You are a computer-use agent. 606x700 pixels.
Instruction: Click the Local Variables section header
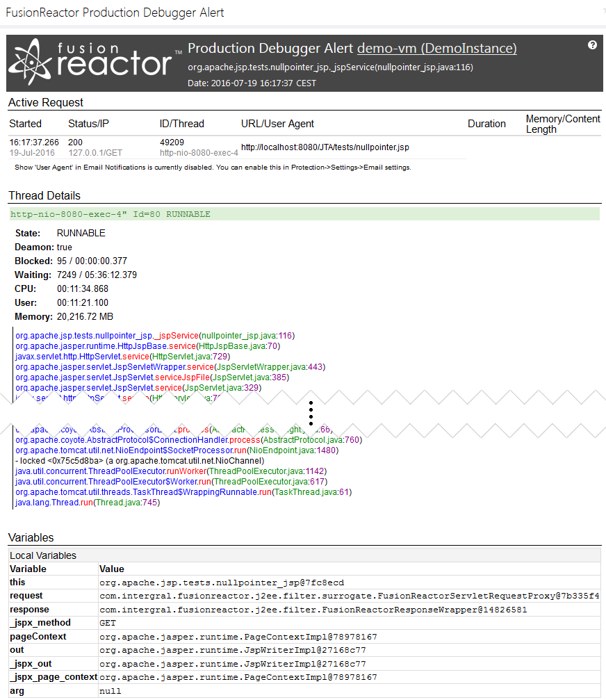[x=304, y=555]
